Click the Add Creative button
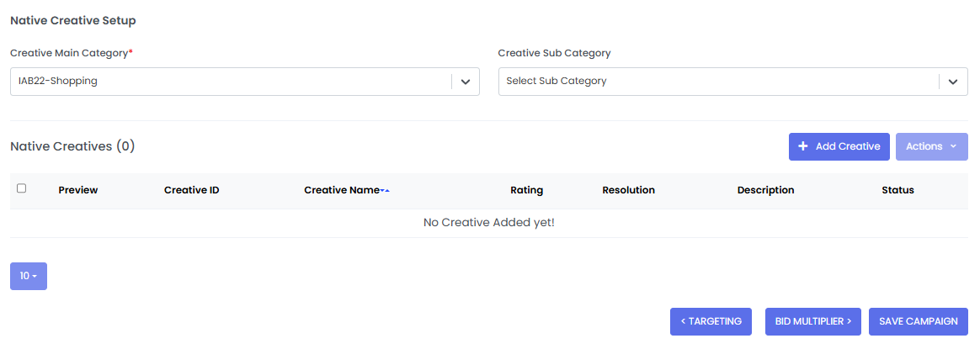The image size is (980, 349). click(839, 146)
